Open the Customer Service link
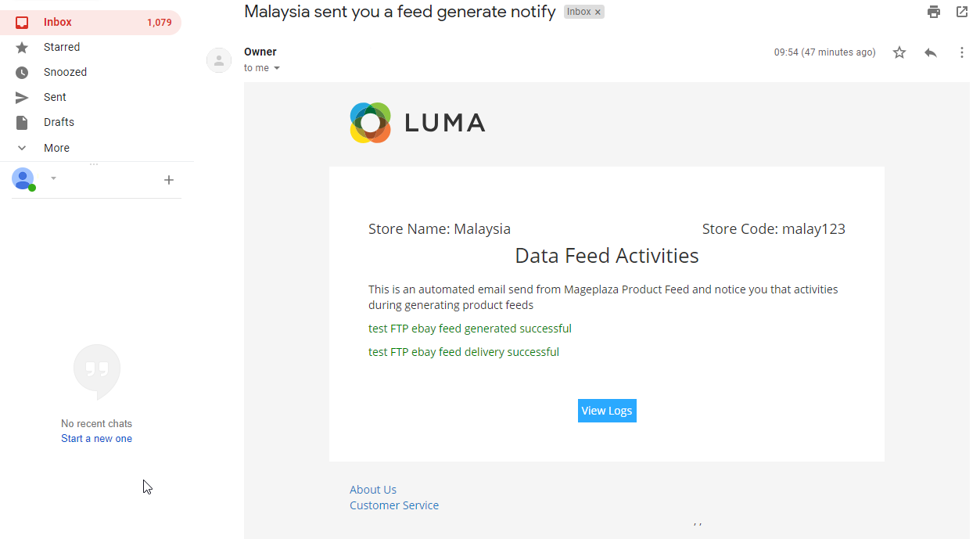980x539 pixels. point(394,505)
